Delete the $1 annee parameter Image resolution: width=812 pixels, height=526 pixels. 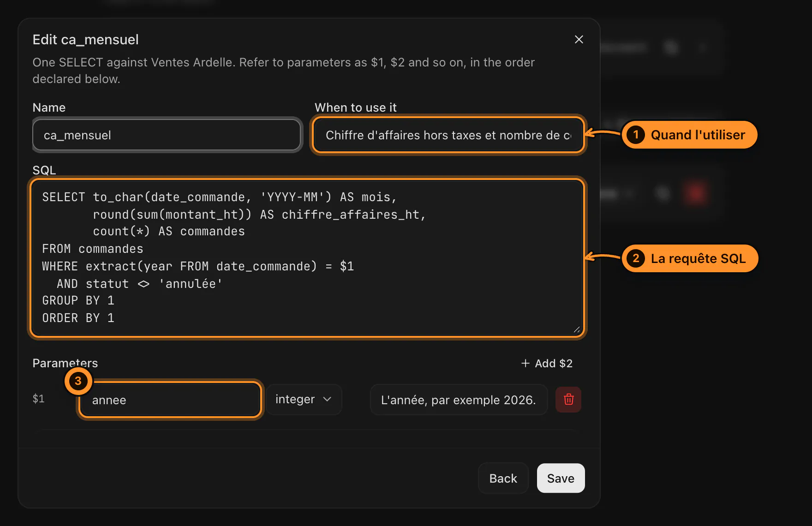coord(568,400)
